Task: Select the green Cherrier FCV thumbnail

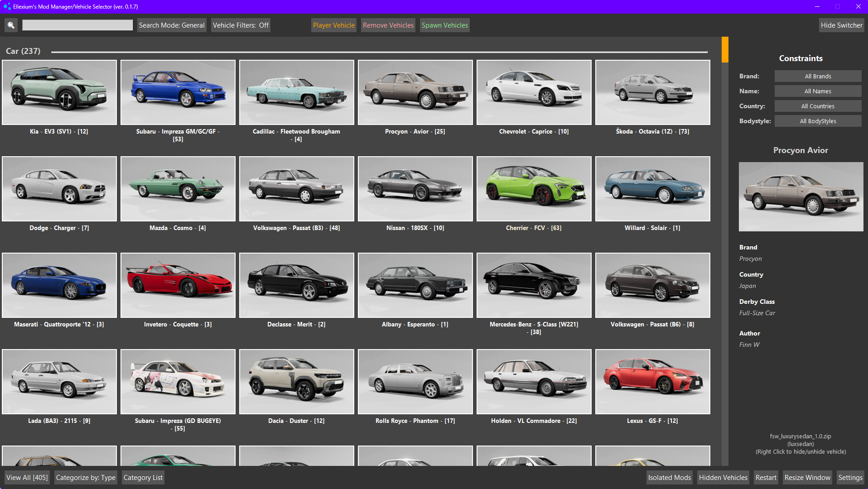Action: tap(534, 189)
